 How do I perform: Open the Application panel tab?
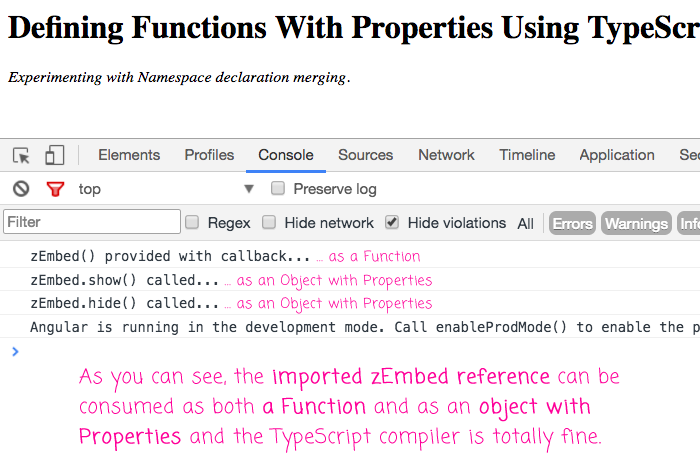click(616, 155)
